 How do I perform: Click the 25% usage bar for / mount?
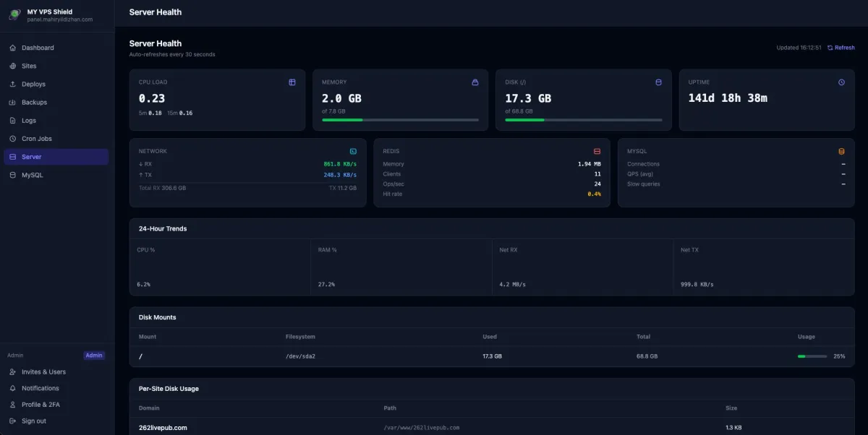(812, 356)
